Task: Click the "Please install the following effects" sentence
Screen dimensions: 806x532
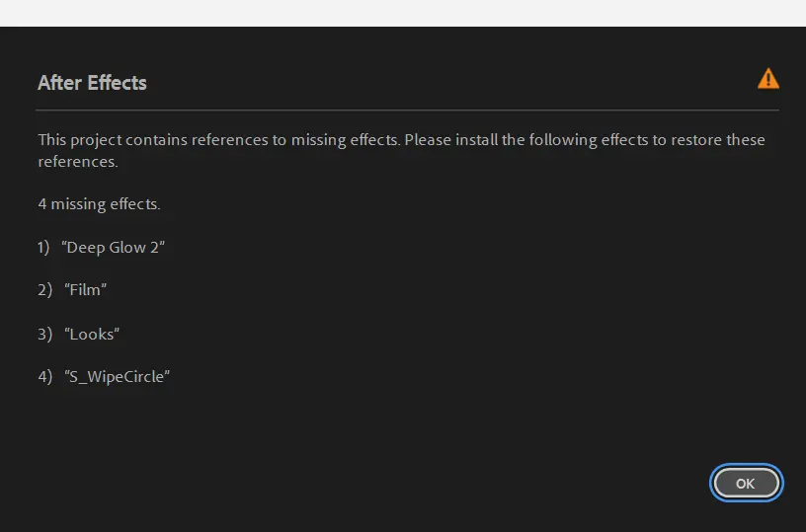Action: pos(524,140)
